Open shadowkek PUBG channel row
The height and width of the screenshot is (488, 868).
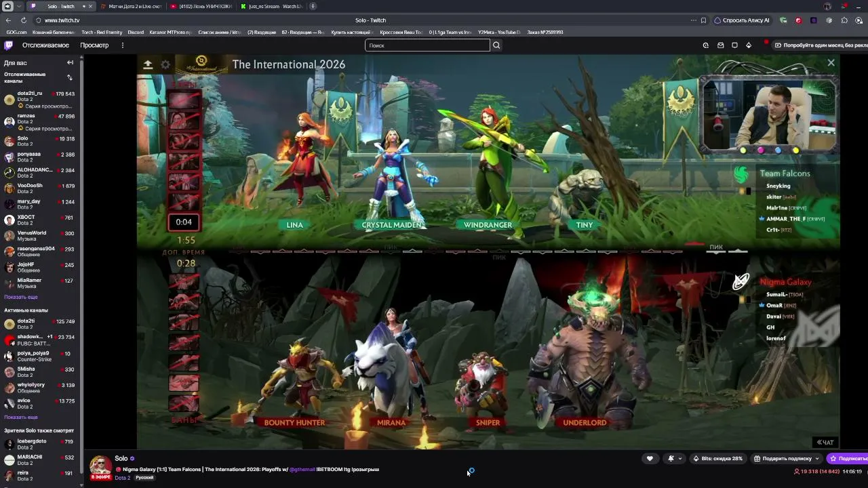39,340
